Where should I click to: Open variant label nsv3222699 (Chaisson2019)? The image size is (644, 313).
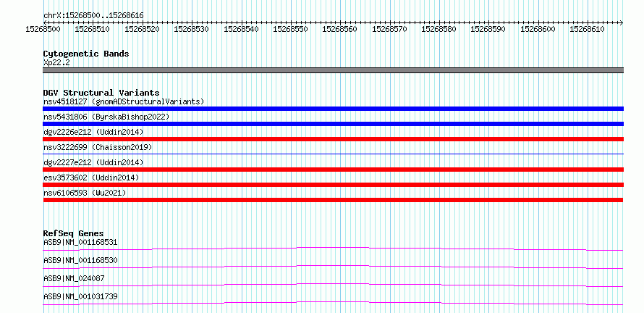(x=98, y=147)
